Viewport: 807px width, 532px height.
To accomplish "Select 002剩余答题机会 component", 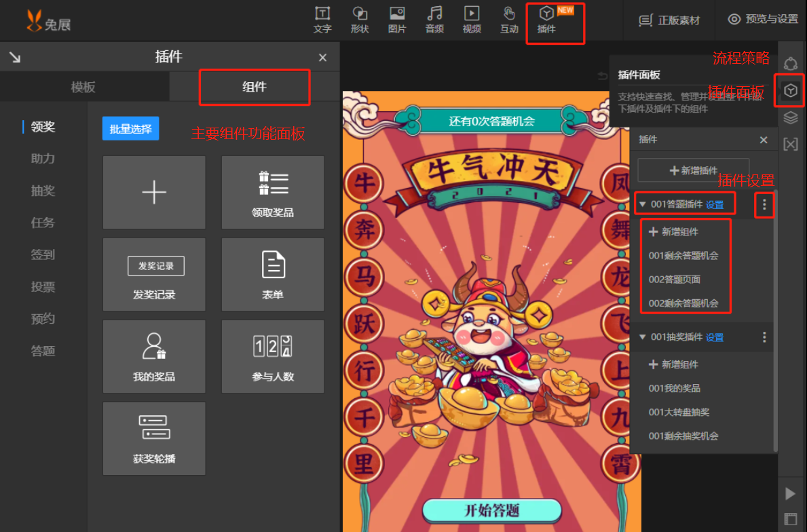I will pyautogui.click(x=683, y=303).
